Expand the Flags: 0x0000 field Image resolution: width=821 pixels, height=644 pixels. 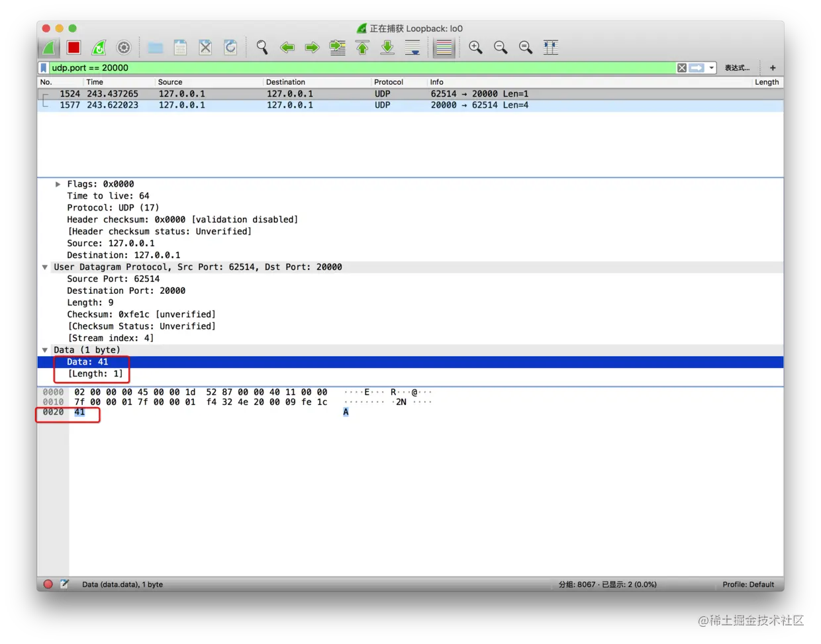(x=58, y=184)
